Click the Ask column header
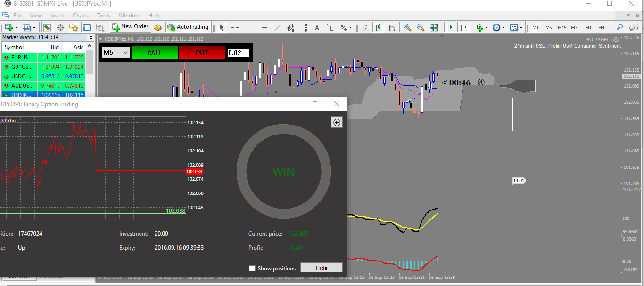 coord(73,47)
